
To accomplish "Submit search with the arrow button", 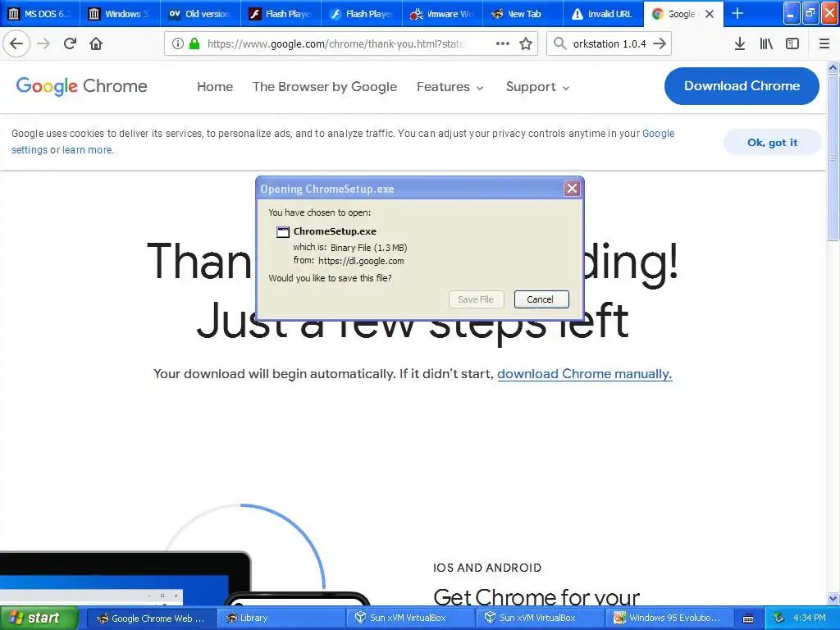I will pyautogui.click(x=660, y=43).
